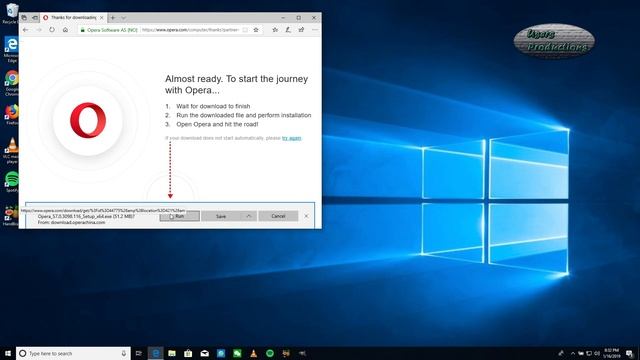Open the Action Center notifications
The image size is (640, 360).
(x=630, y=353)
